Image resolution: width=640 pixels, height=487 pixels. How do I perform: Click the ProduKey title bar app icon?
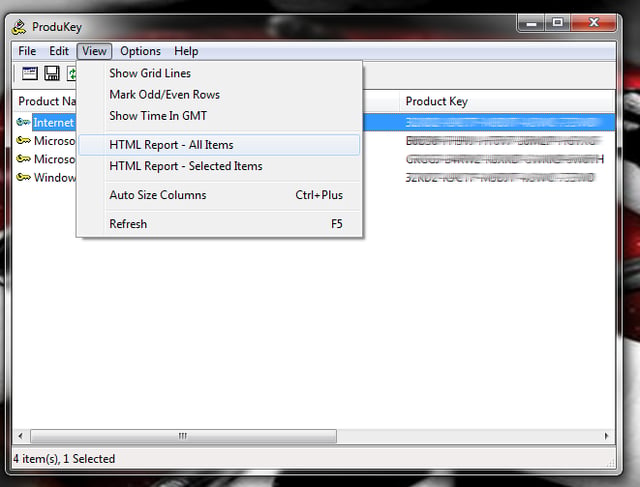19,27
